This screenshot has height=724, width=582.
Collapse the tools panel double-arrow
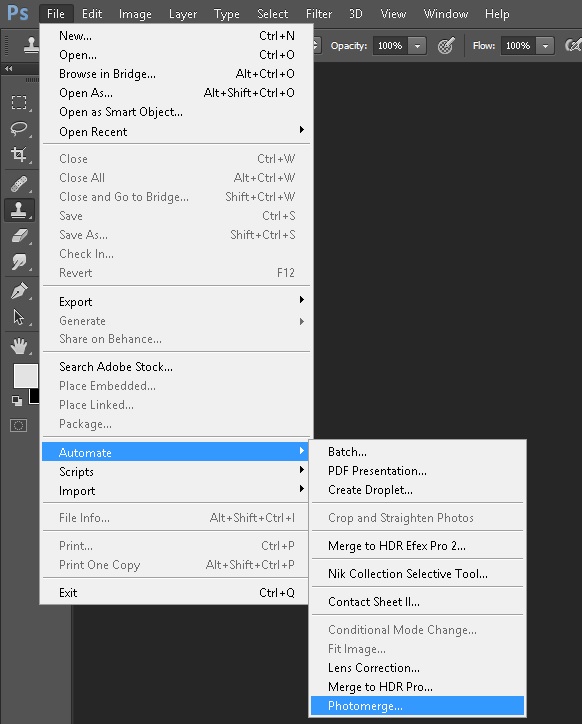(x=9, y=68)
